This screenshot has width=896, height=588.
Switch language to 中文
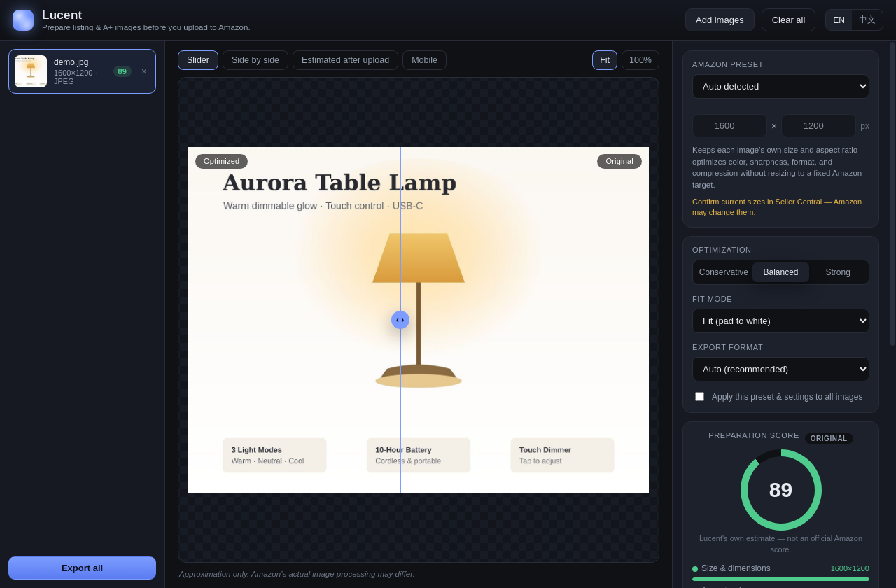click(x=867, y=20)
